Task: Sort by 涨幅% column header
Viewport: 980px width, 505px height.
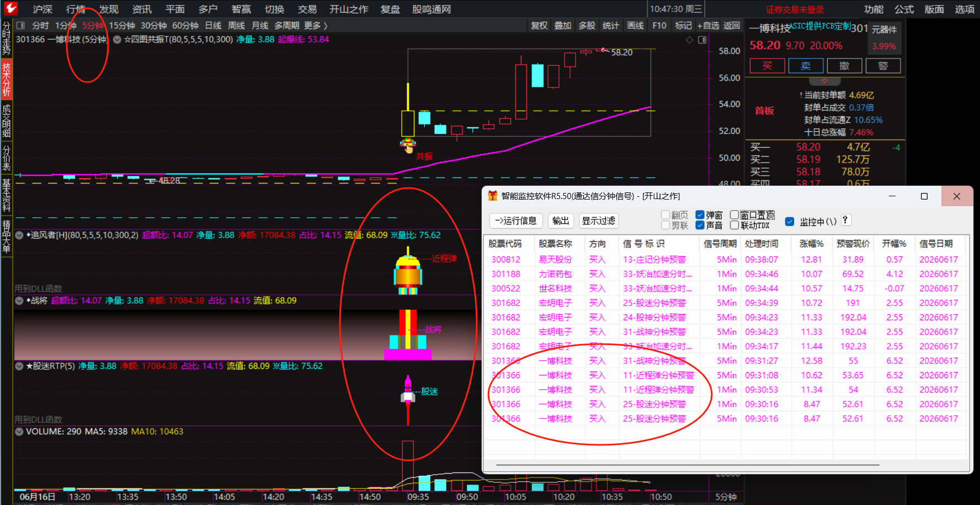Action: point(811,243)
